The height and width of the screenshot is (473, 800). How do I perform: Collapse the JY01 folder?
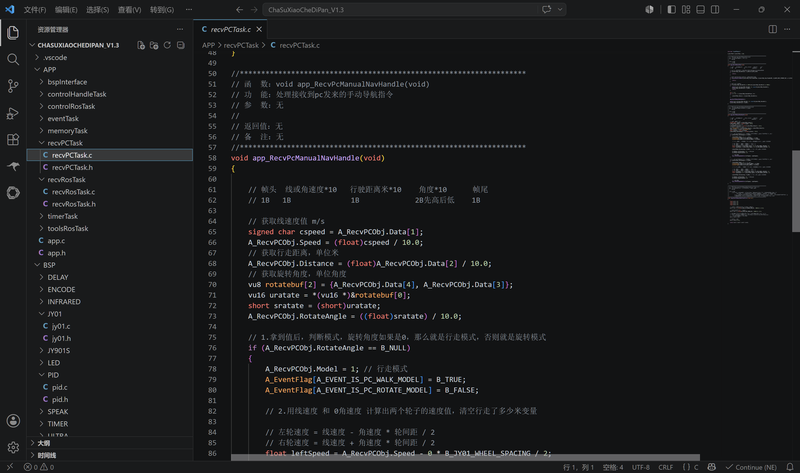coord(110,314)
